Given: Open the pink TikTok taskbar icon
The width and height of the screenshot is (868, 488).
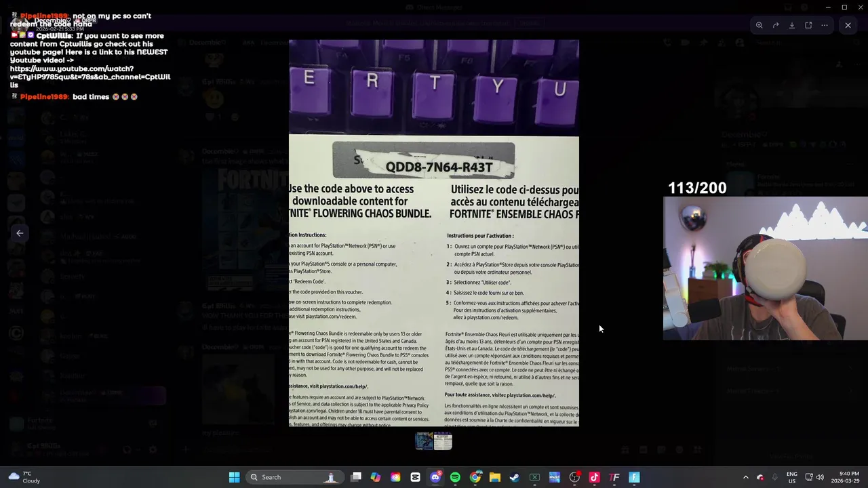Looking at the screenshot, I should point(594,477).
